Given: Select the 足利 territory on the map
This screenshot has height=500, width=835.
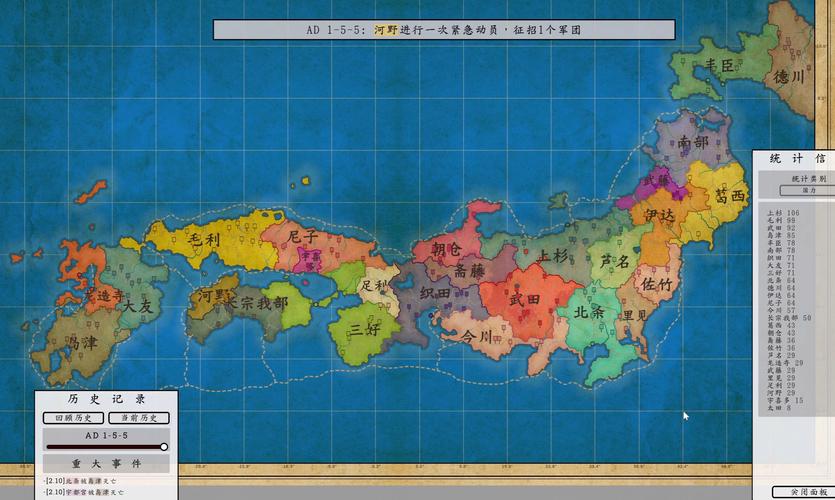Looking at the screenshot, I should [x=374, y=286].
